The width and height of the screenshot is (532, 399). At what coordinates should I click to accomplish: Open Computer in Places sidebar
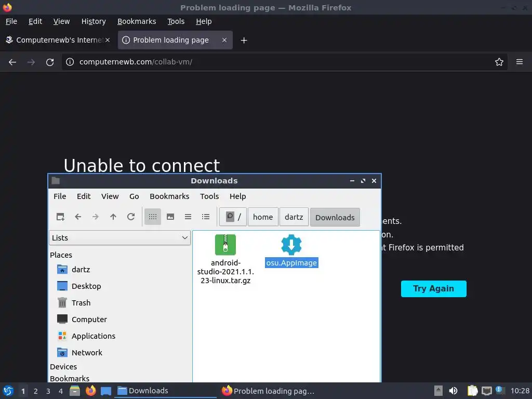point(89,320)
